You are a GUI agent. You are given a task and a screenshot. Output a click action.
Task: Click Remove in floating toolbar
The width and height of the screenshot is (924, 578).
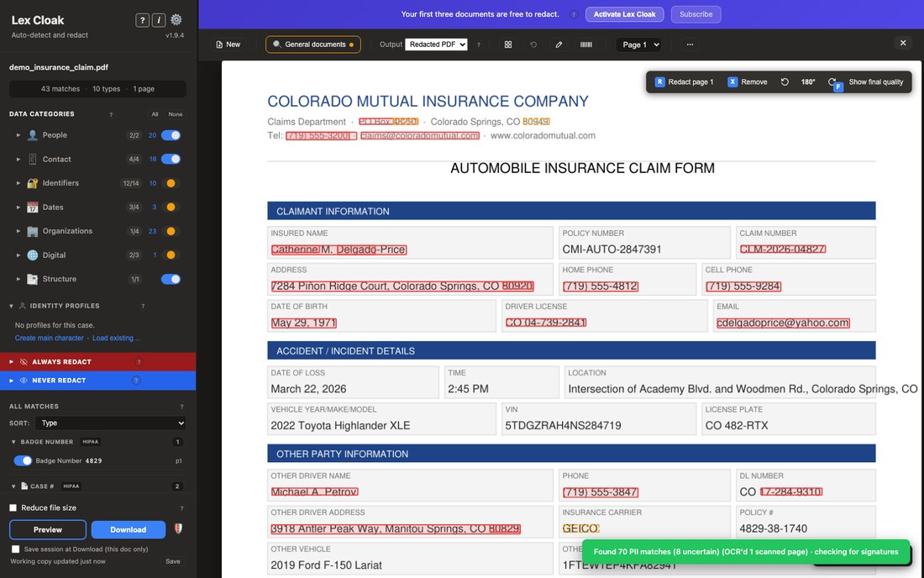click(x=748, y=81)
